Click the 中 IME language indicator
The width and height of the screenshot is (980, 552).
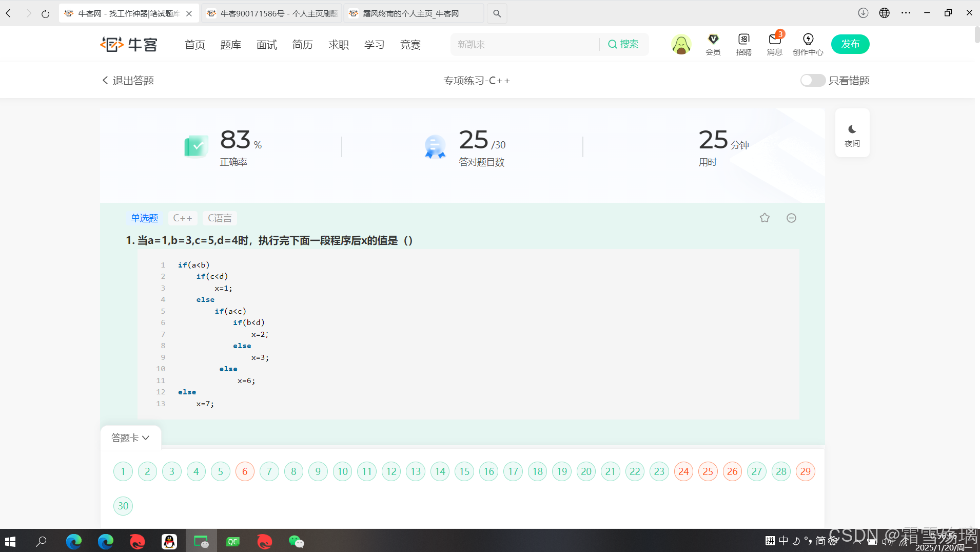783,540
